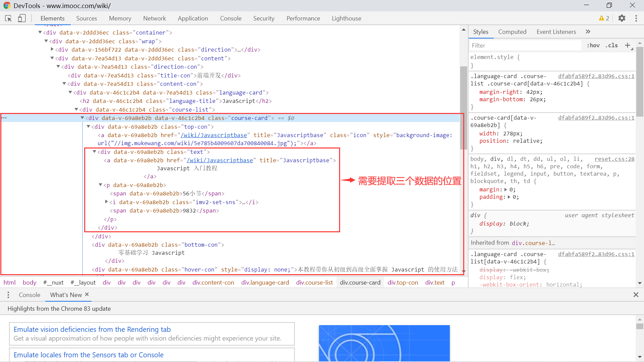The width and height of the screenshot is (644, 362).
Task: Toggle the device emulation toolbar
Action: 21,18
